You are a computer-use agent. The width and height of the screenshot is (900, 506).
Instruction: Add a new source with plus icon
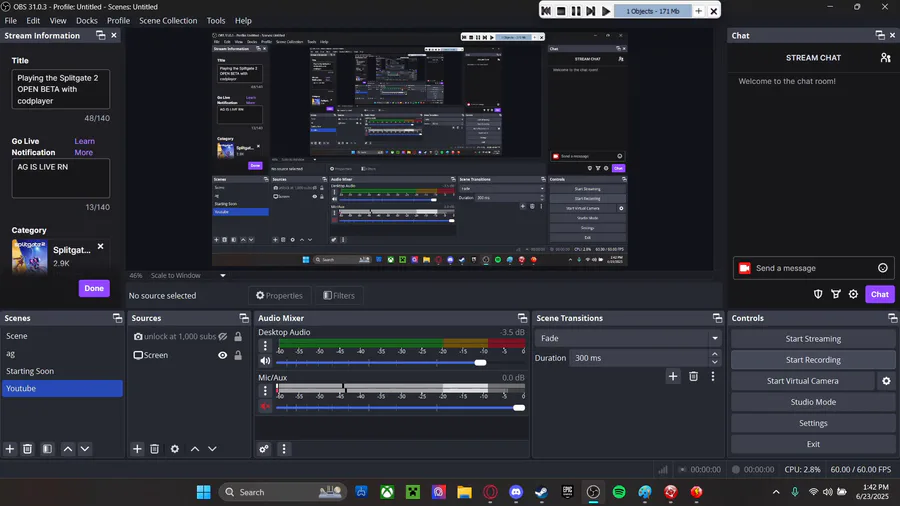(x=137, y=449)
